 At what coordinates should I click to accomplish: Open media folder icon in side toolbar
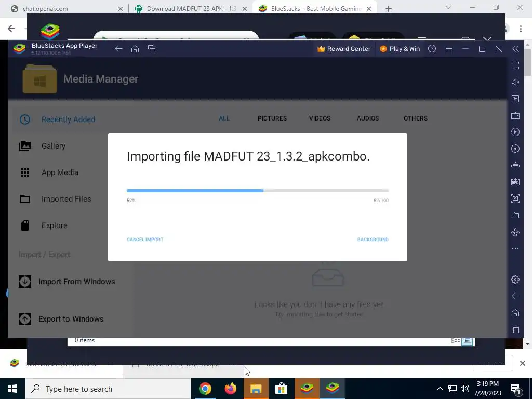coord(515,215)
